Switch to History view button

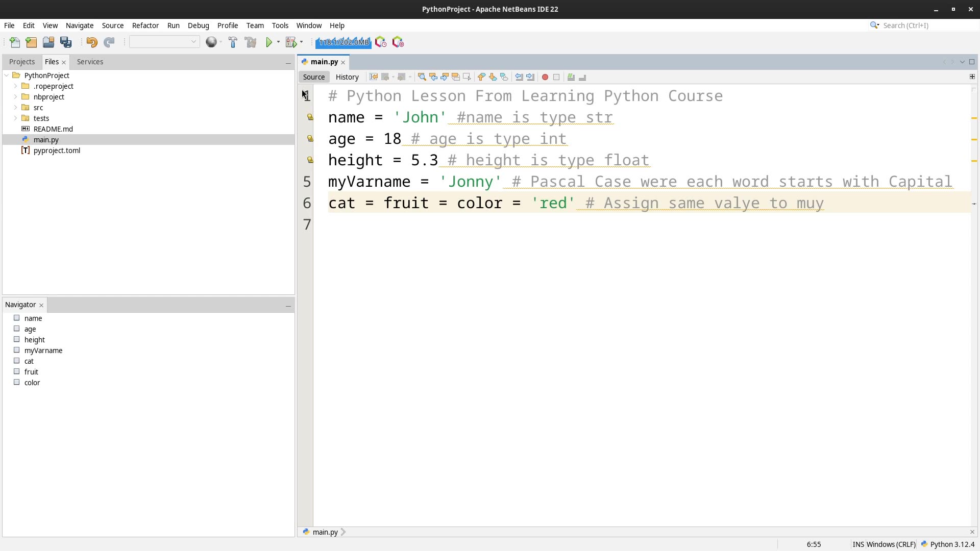click(347, 77)
